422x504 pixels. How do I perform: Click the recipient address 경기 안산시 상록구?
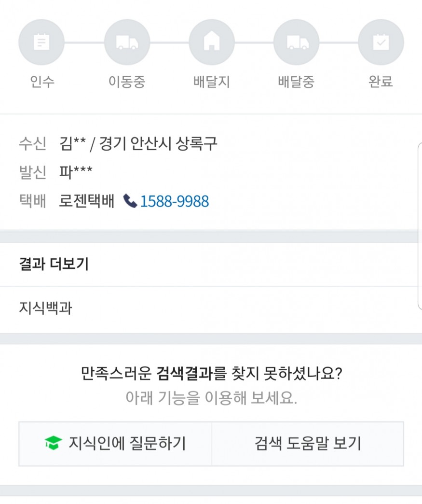click(158, 144)
